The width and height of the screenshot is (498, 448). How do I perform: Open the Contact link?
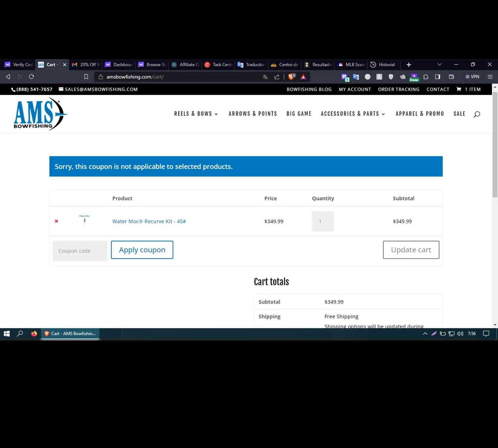pyautogui.click(x=438, y=89)
